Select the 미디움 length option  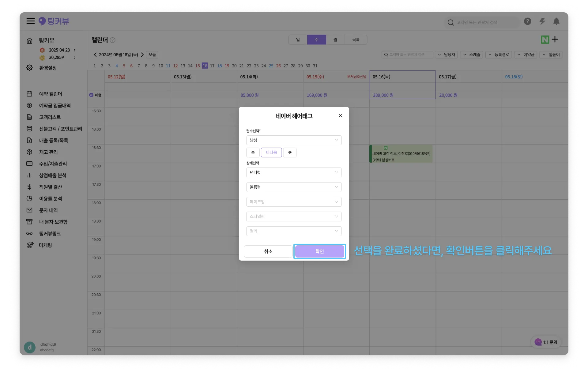pos(271,152)
